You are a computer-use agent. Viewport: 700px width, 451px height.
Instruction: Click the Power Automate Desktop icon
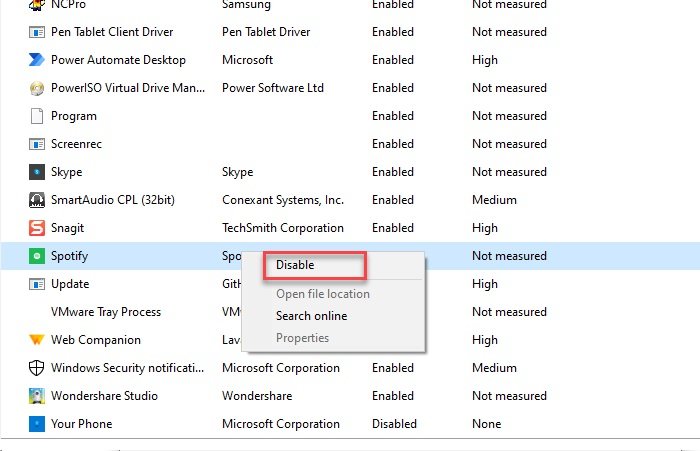coord(37,60)
